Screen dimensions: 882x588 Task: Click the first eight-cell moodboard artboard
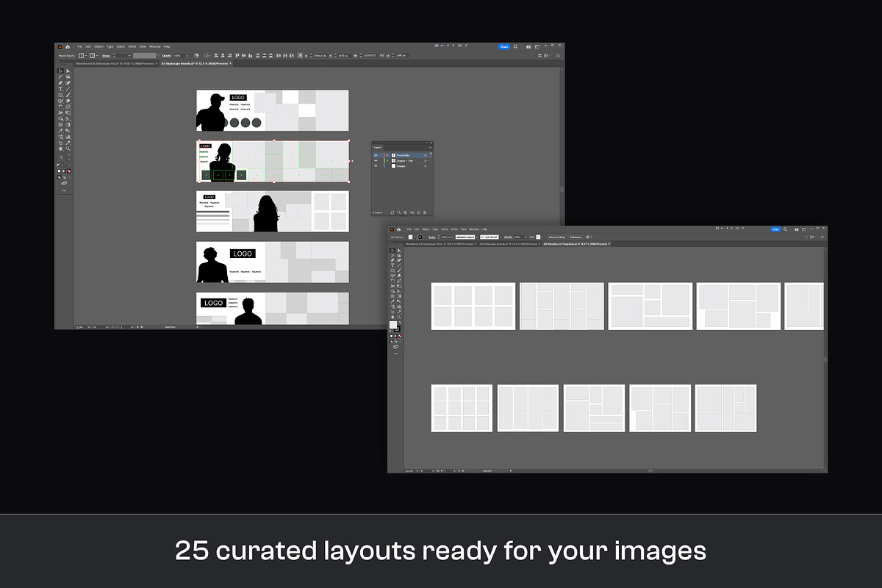pos(473,306)
